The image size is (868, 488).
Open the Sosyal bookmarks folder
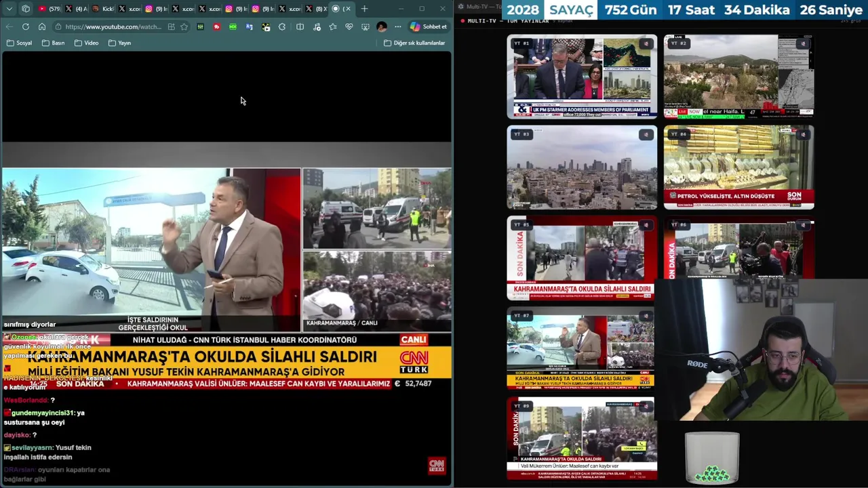19,43
